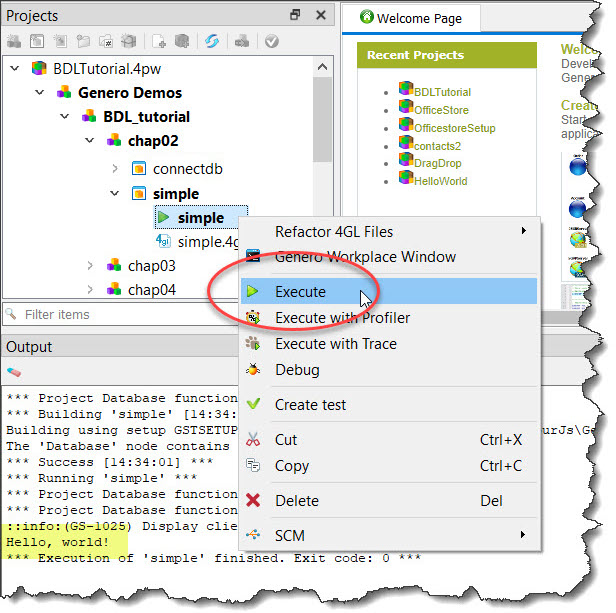This screenshot has height=613, width=616.
Task: Open the SCM submenu
Action: (389, 535)
